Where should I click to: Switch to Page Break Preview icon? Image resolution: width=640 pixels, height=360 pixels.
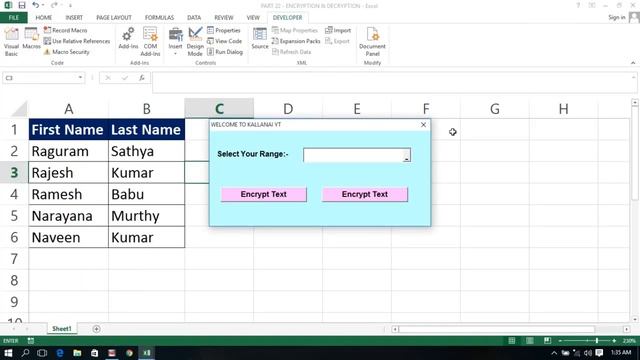click(547, 340)
